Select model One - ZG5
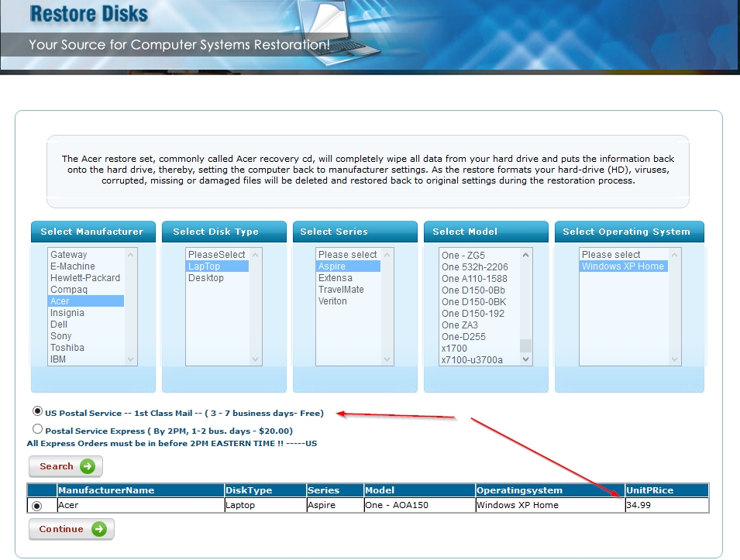This screenshot has width=740, height=560. 479,256
